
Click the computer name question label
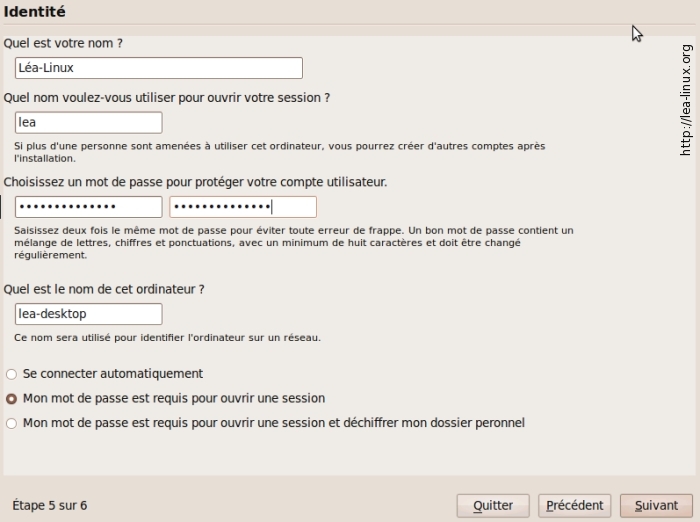104,289
